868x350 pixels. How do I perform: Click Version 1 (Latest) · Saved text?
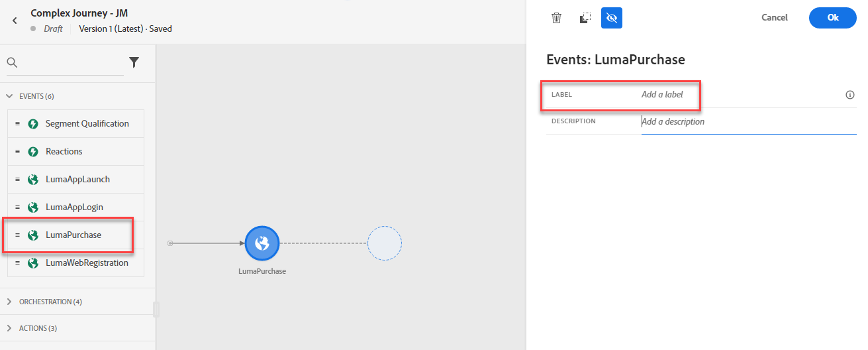(x=125, y=29)
